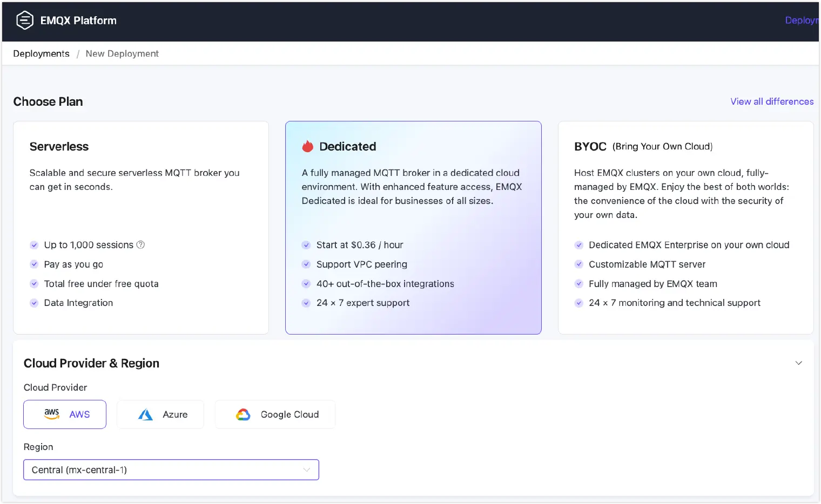Go to Deployments breadcrumb
This screenshot has height=504, width=821.
(41, 53)
